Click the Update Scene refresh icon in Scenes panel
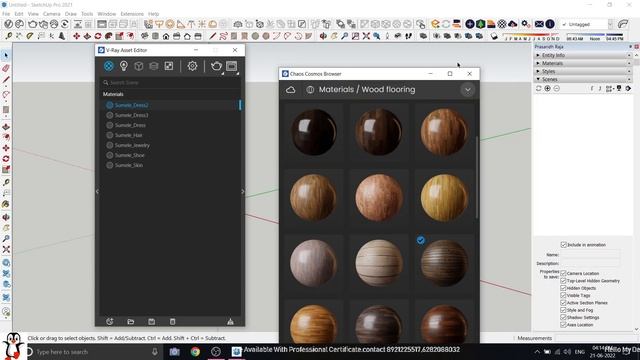The image size is (640, 360). [x=539, y=88]
